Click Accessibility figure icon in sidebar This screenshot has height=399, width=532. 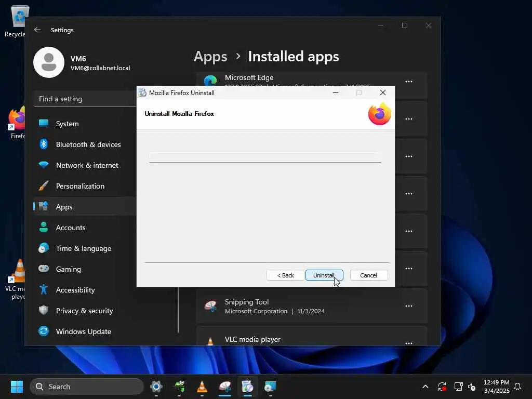coord(44,289)
